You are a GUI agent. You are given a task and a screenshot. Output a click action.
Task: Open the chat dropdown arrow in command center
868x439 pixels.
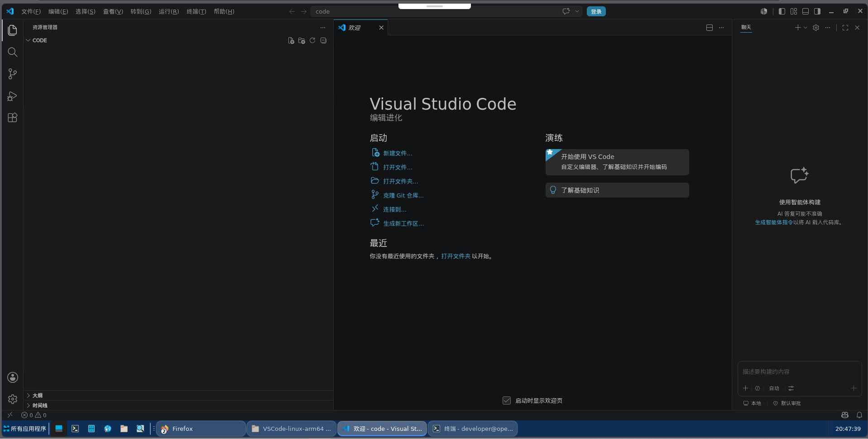pyautogui.click(x=577, y=11)
